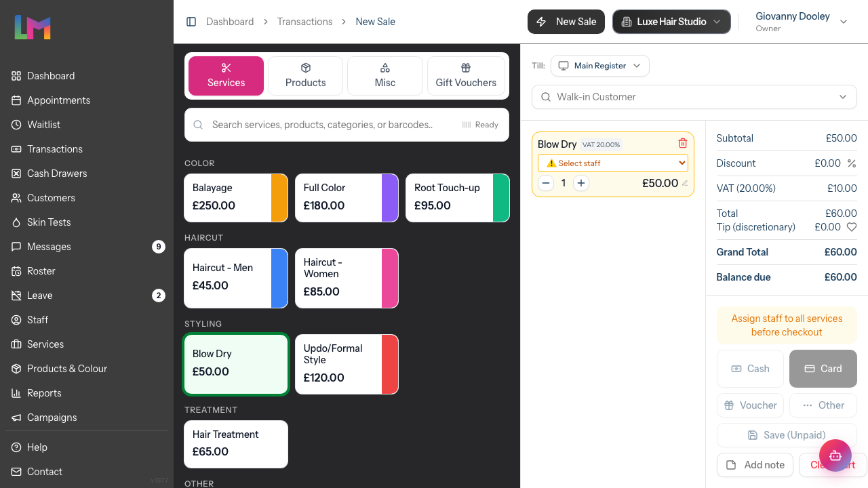This screenshot has height=488, width=868.
Task: Choose the Other payment method
Action: 823,405
